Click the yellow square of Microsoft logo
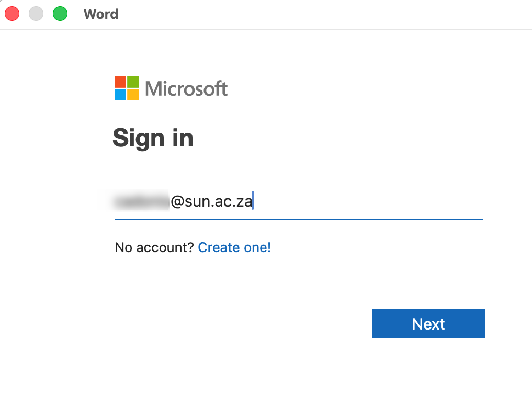The image size is (532, 420). 133,95
